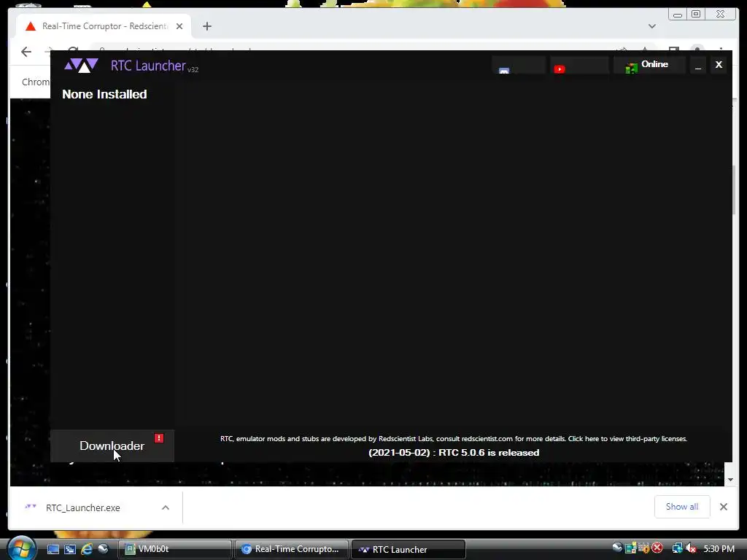Expand the RTC_Launcher.exe download options arrow
747x560 pixels.
pos(166,507)
